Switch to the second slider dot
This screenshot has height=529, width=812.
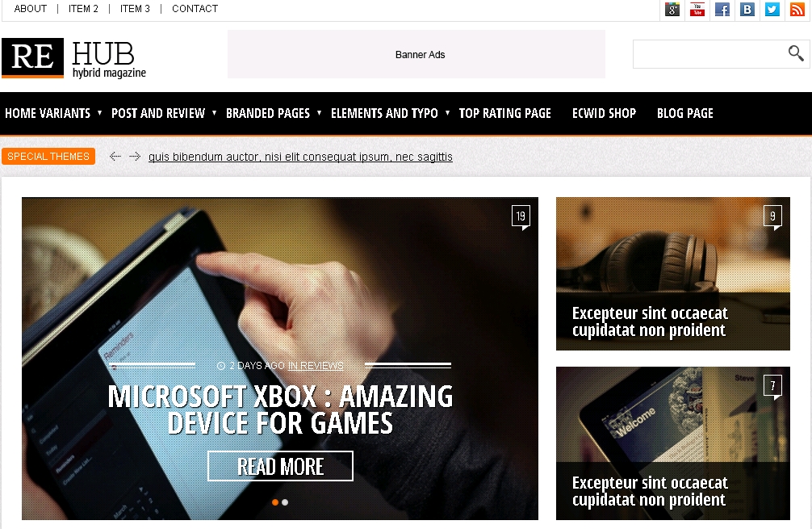(285, 502)
